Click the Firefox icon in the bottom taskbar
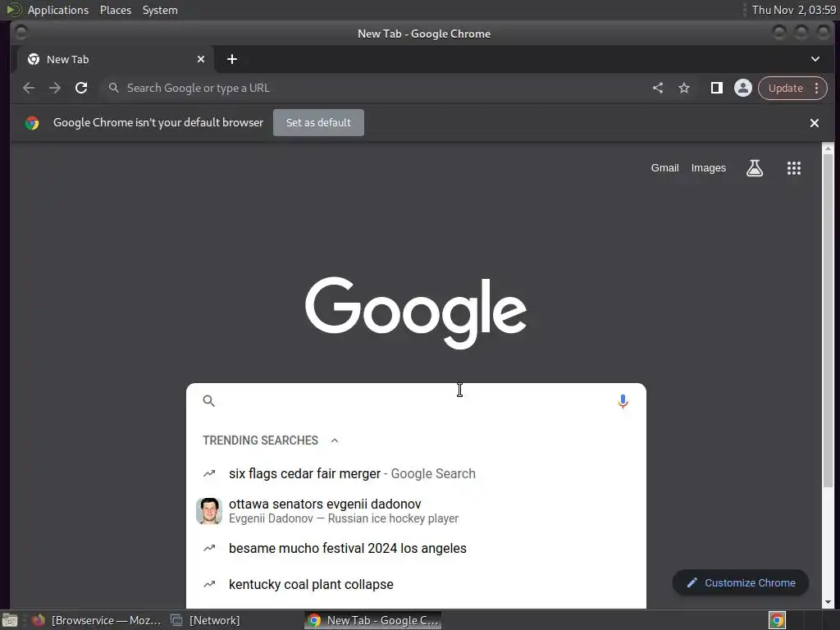 point(39,620)
